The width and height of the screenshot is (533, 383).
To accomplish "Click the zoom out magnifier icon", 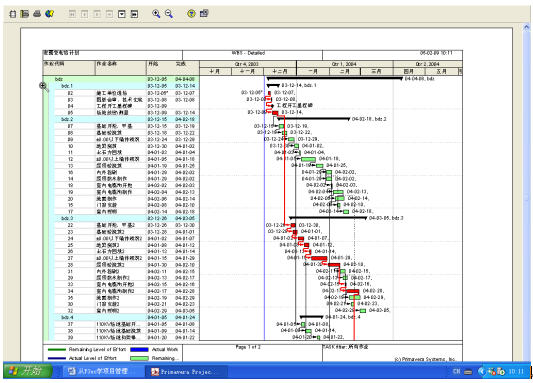I will [169, 14].
